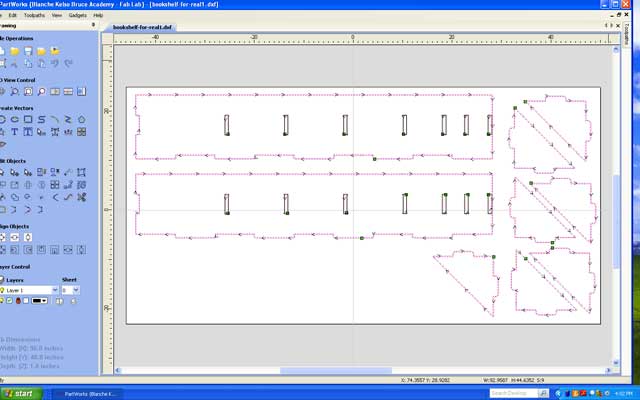Click the Windows start button
Screen dimensions: 640x400
[x=21, y=393]
